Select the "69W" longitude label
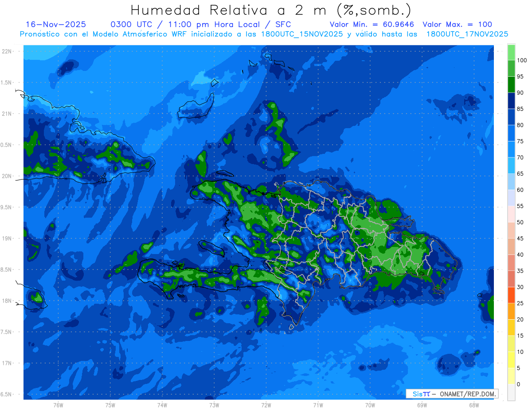This screenshot has width=532, height=411. point(422,405)
